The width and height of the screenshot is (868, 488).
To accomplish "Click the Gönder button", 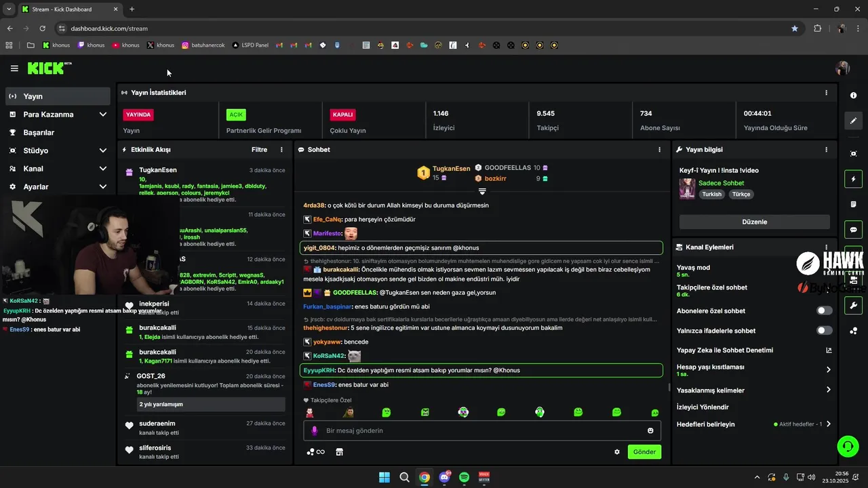I will (644, 452).
